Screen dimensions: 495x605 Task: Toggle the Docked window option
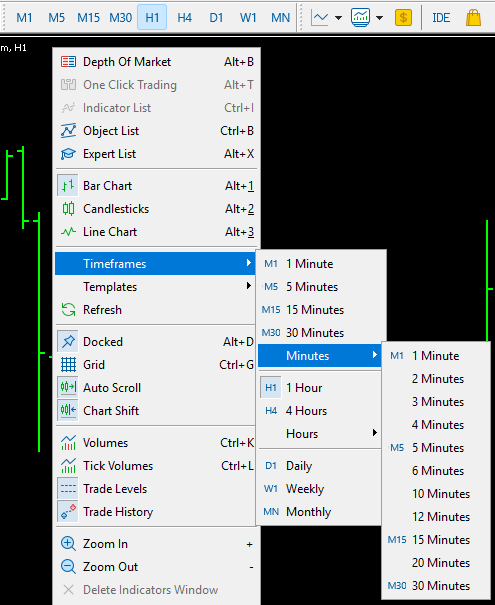point(155,342)
